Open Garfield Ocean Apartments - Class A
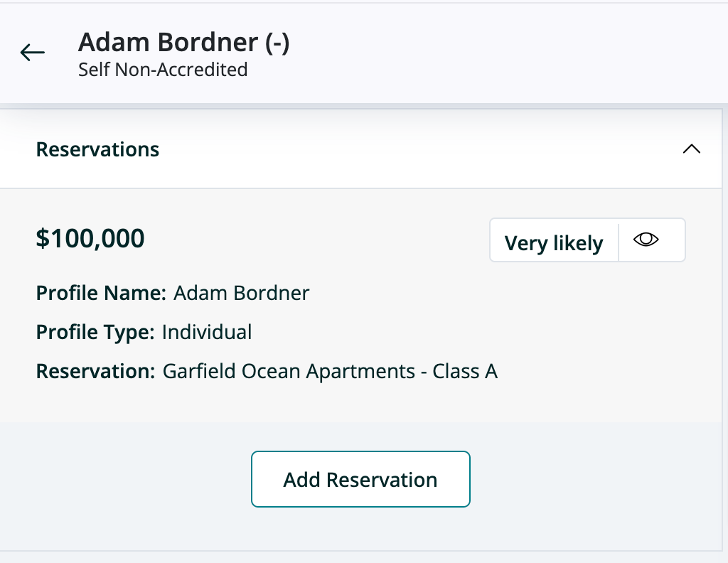Screen dimensions: 728x563 [x=330, y=371]
